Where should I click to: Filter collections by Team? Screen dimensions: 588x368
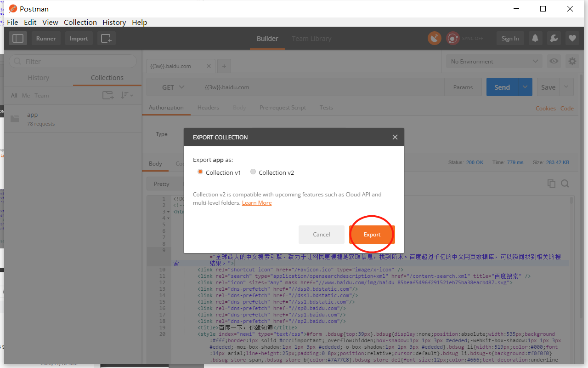pyautogui.click(x=41, y=96)
